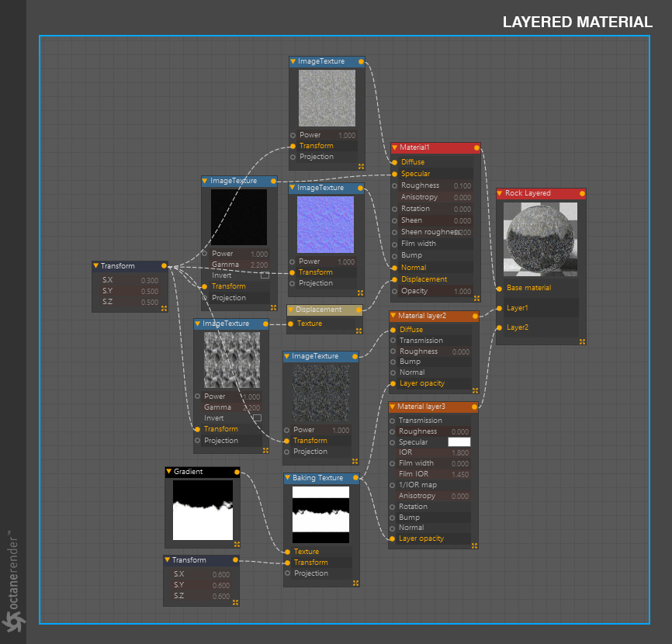
Task: Collapse the Gradient node
Action: coord(169,471)
